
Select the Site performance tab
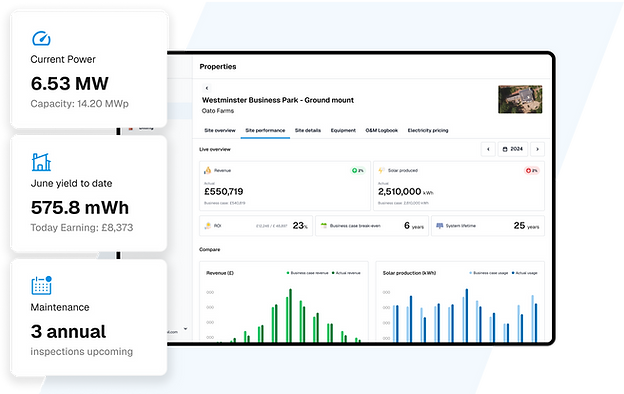coord(265,131)
